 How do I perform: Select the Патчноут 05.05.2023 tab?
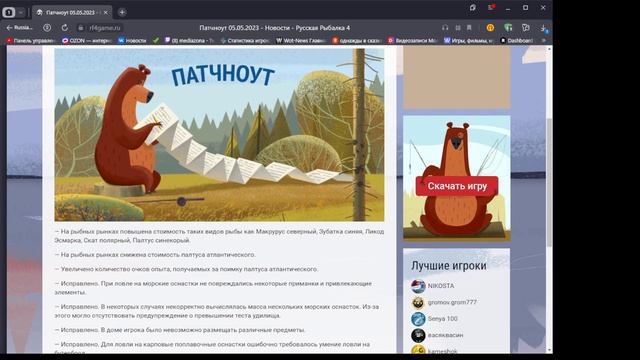click(x=72, y=13)
